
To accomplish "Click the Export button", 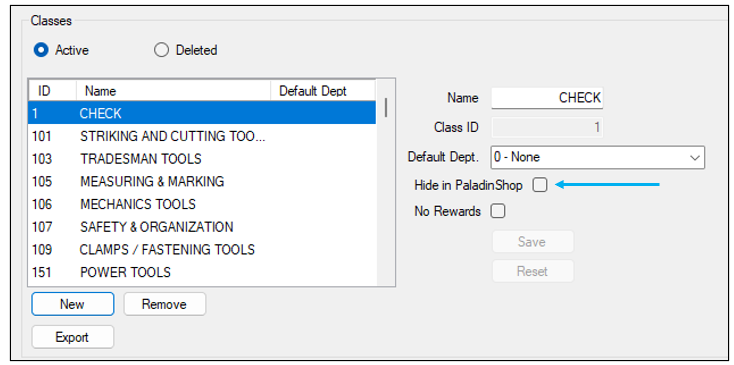I will coord(73,337).
